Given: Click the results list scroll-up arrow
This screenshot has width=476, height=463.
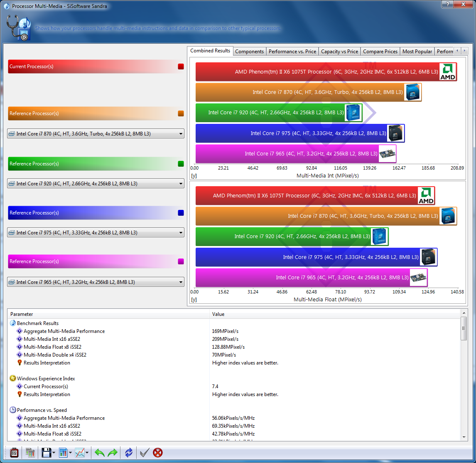Looking at the screenshot, I should coord(464,313).
